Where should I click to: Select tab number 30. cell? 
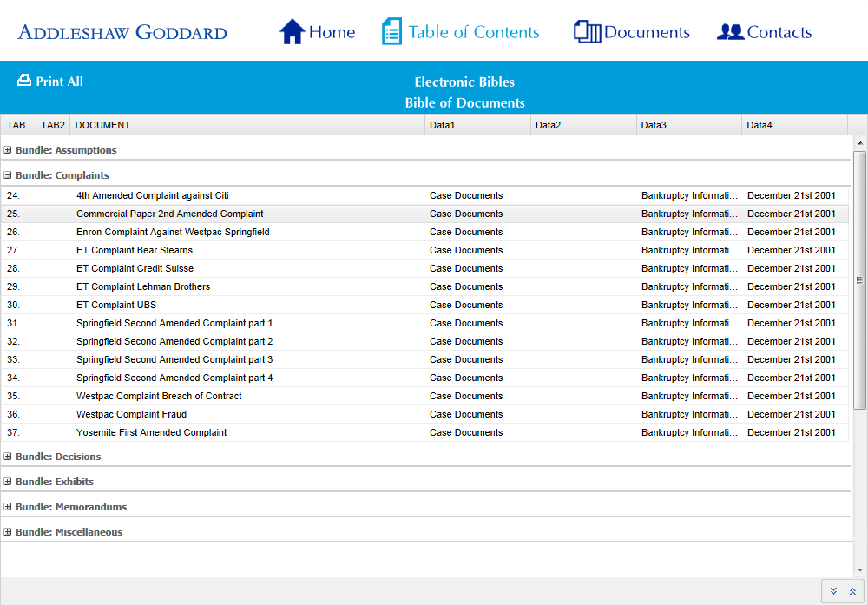13,305
